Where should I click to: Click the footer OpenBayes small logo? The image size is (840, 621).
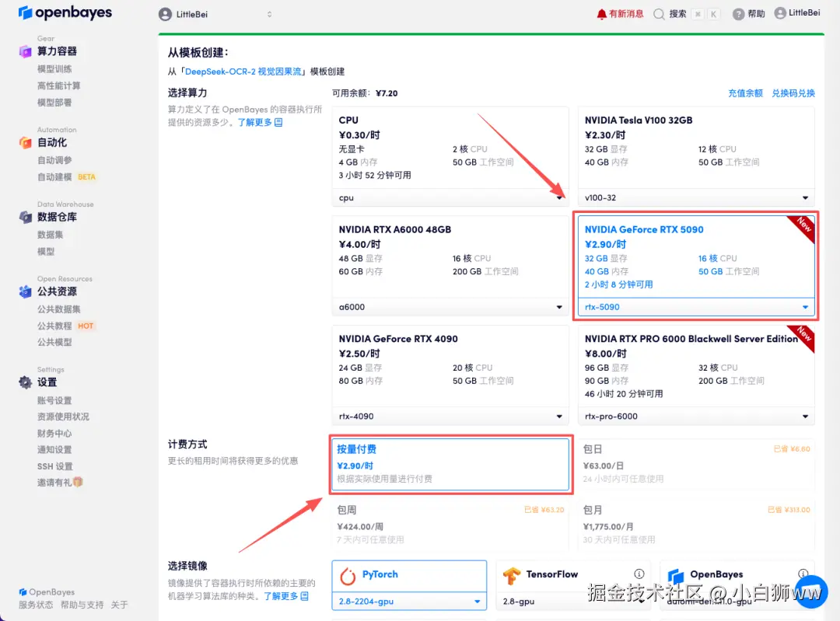coord(23,592)
